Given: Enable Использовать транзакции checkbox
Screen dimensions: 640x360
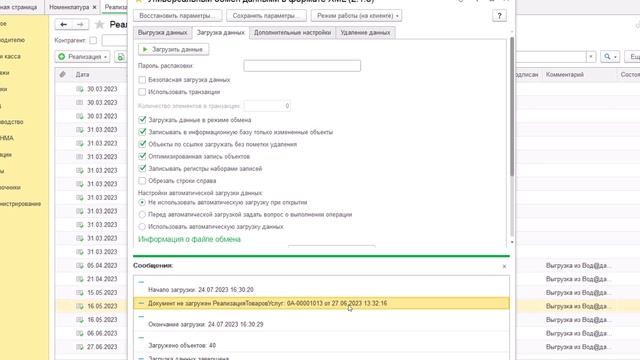Looking at the screenshot, I should click(142, 92).
